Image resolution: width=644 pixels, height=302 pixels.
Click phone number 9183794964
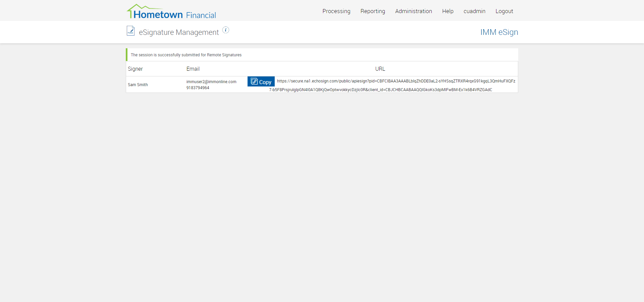pos(198,88)
